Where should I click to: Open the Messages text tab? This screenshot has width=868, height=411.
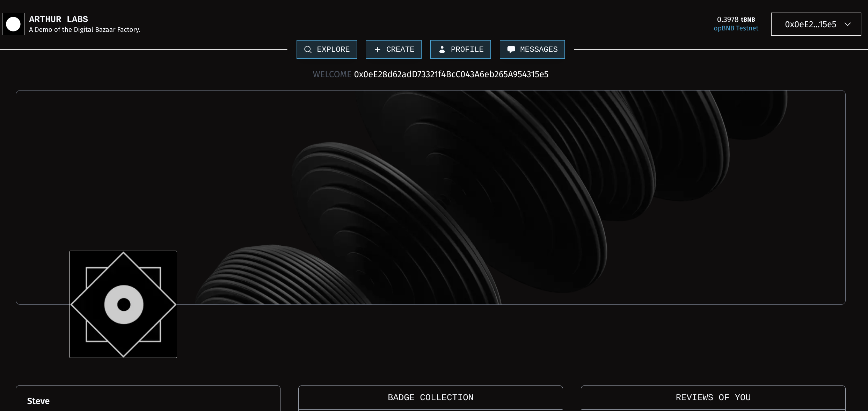pos(539,49)
